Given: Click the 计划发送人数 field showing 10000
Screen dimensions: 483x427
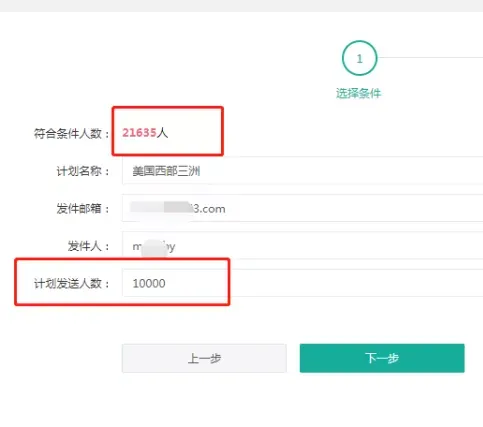Looking at the screenshot, I should 303,283.
